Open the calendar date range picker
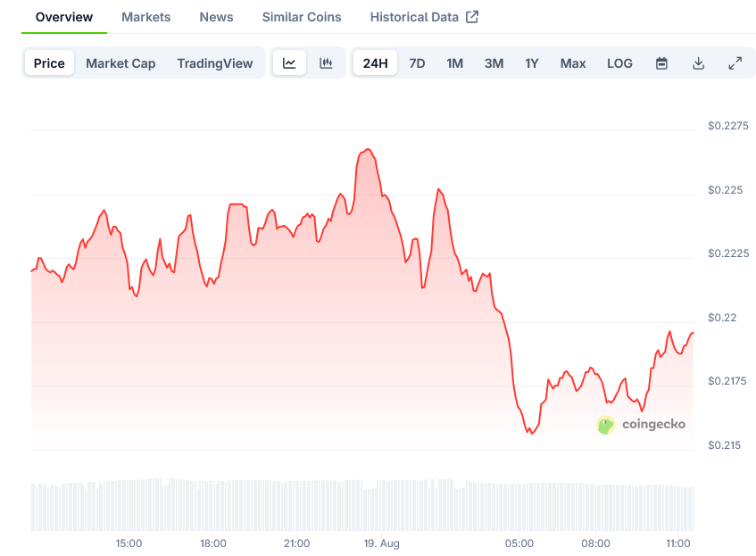This screenshot has height=556, width=756. pos(661,63)
